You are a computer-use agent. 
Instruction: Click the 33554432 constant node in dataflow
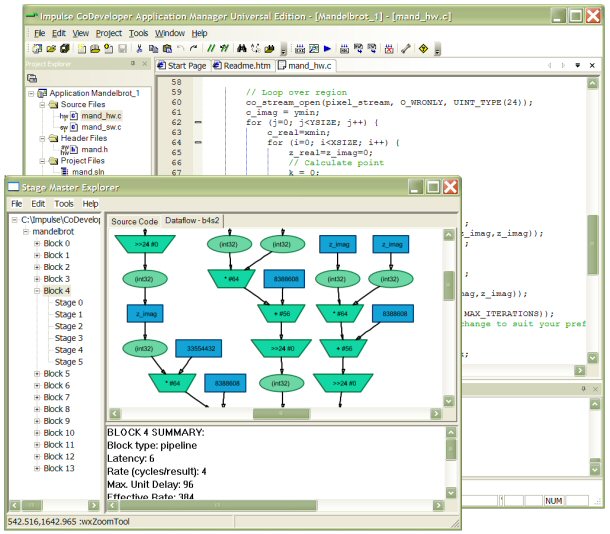click(x=199, y=348)
